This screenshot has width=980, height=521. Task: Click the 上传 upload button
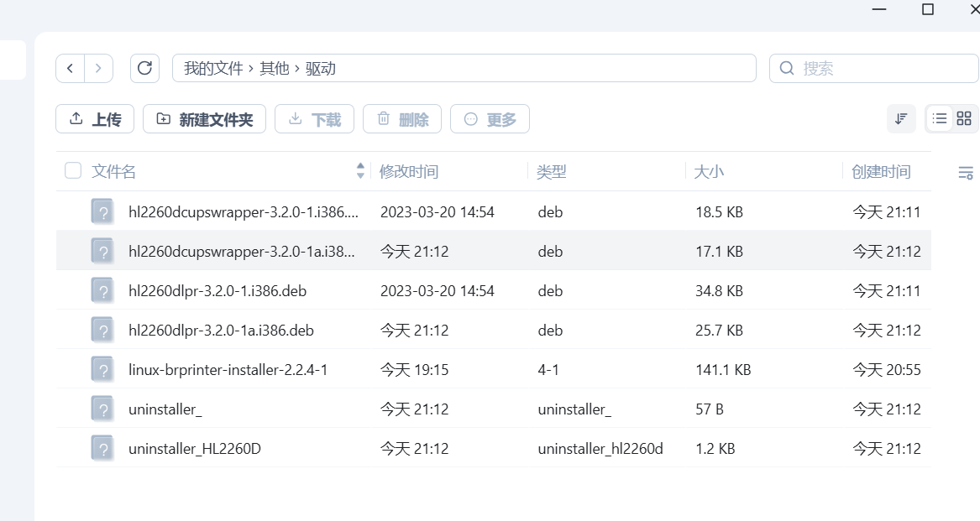click(x=95, y=118)
